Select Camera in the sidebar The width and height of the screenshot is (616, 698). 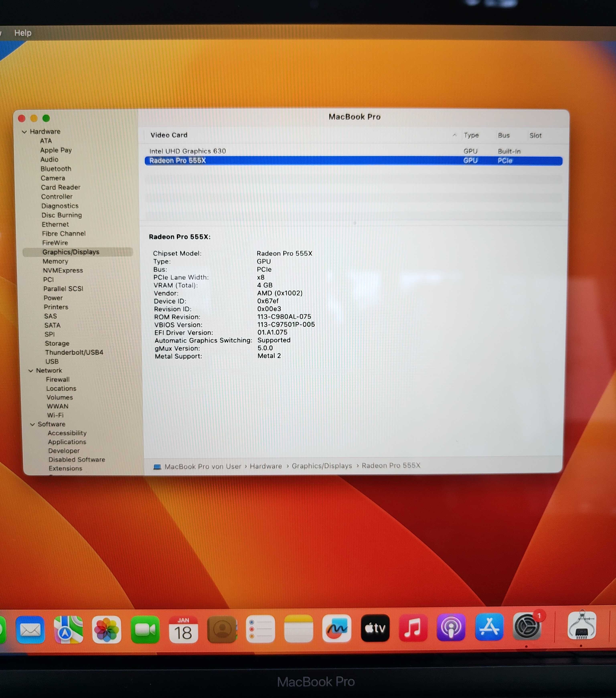[x=53, y=178]
